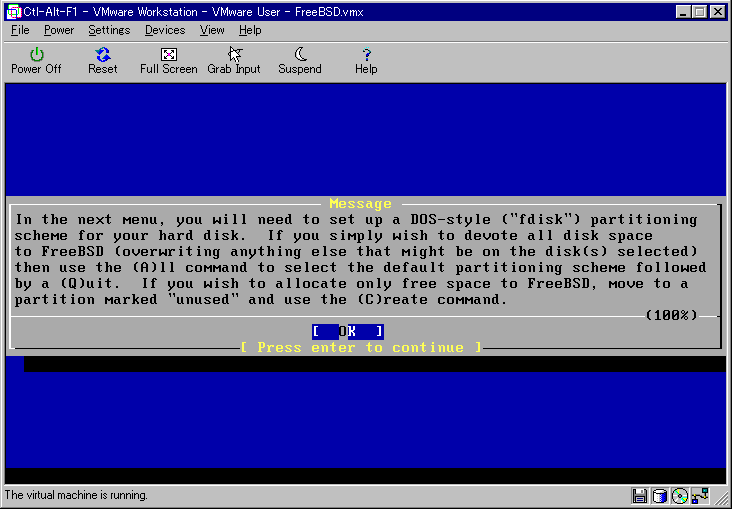Click the (100%) scroll indicator text
732x509 pixels.
671,316
